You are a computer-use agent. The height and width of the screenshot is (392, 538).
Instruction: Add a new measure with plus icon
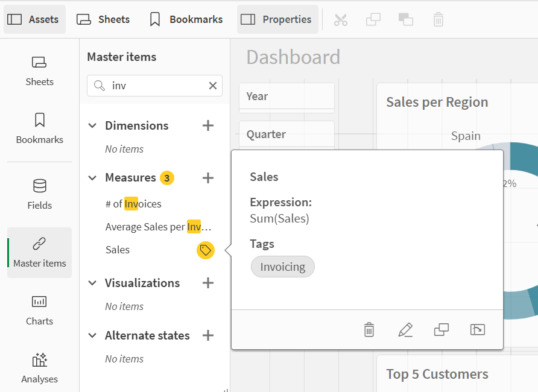(208, 178)
